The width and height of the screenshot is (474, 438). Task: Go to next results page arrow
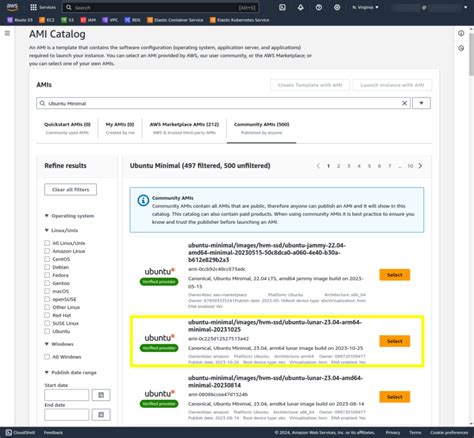click(420, 166)
